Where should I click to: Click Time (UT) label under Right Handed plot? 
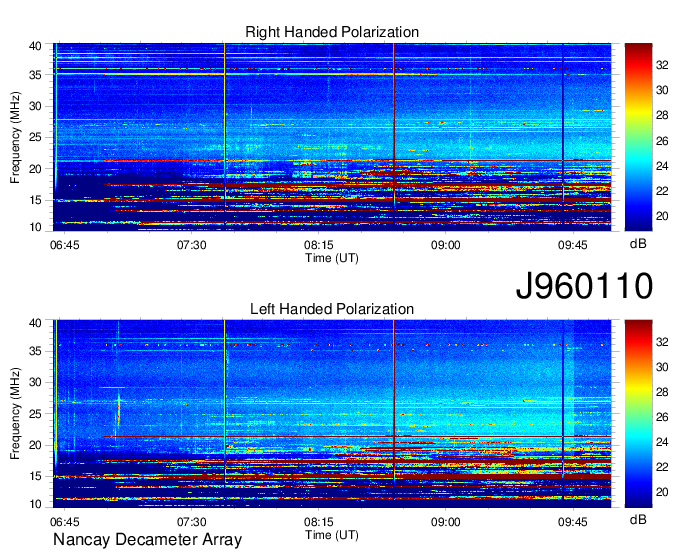pyautogui.click(x=332, y=258)
